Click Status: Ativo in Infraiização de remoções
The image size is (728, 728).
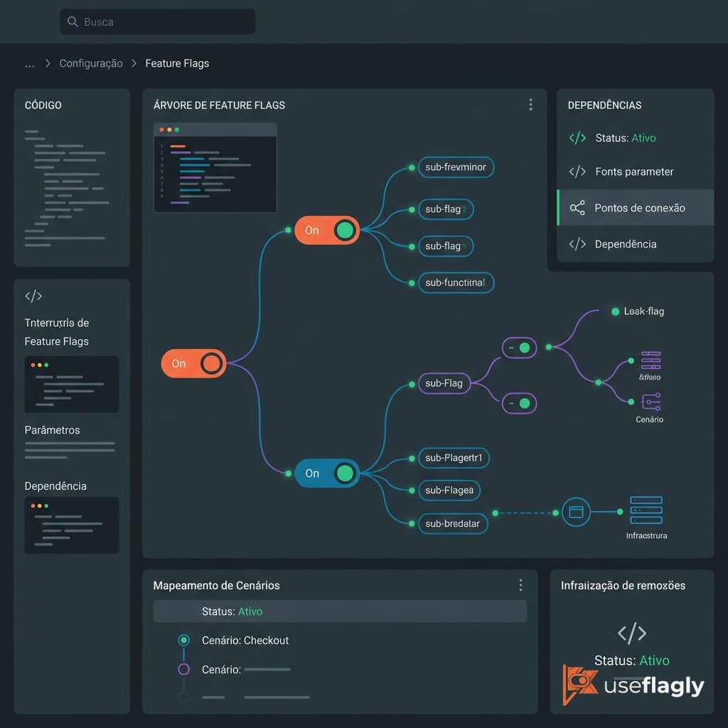pos(632,660)
